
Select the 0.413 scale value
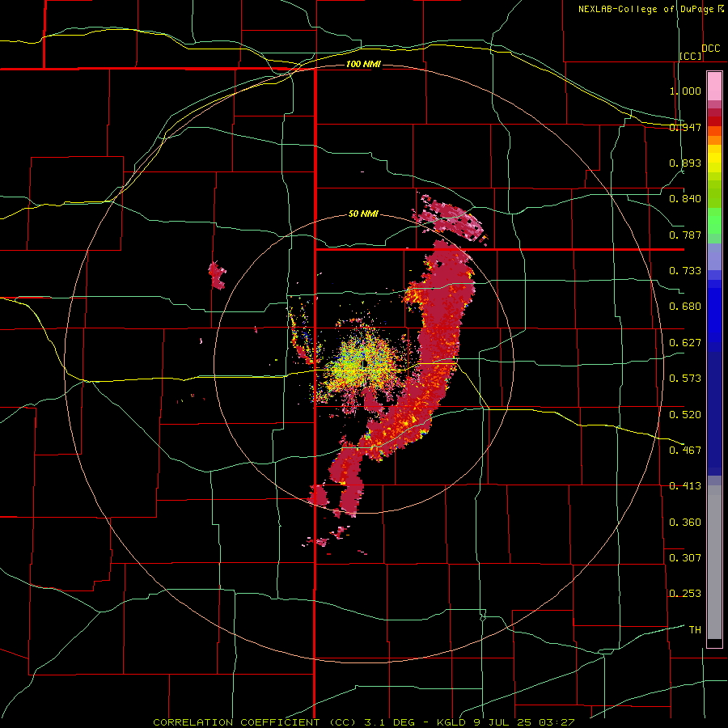click(685, 486)
